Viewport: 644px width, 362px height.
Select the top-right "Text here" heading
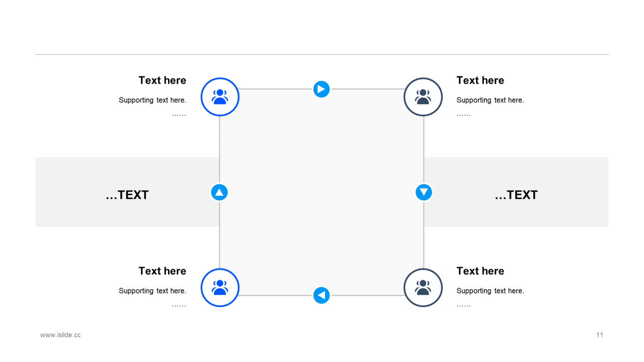(x=480, y=80)
